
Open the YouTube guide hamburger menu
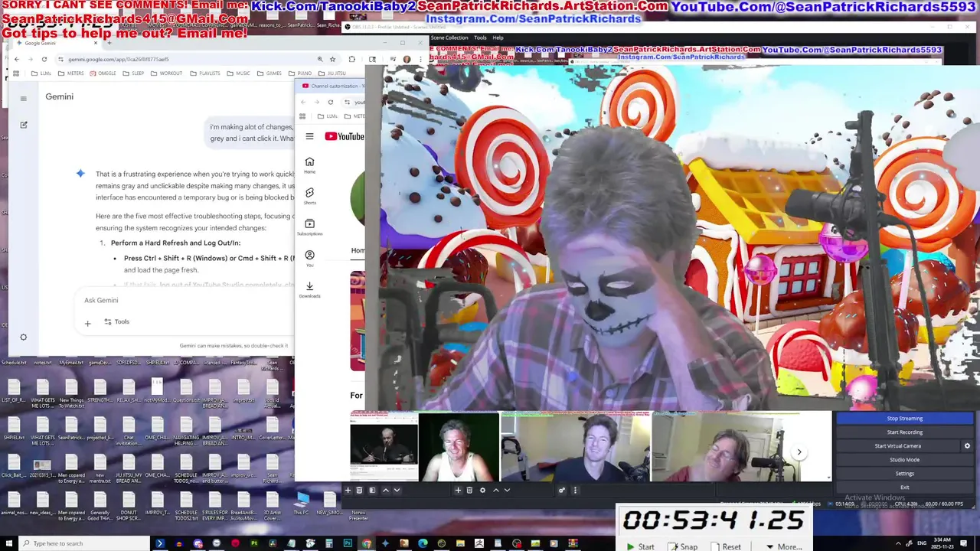click(x=309, y=136)
